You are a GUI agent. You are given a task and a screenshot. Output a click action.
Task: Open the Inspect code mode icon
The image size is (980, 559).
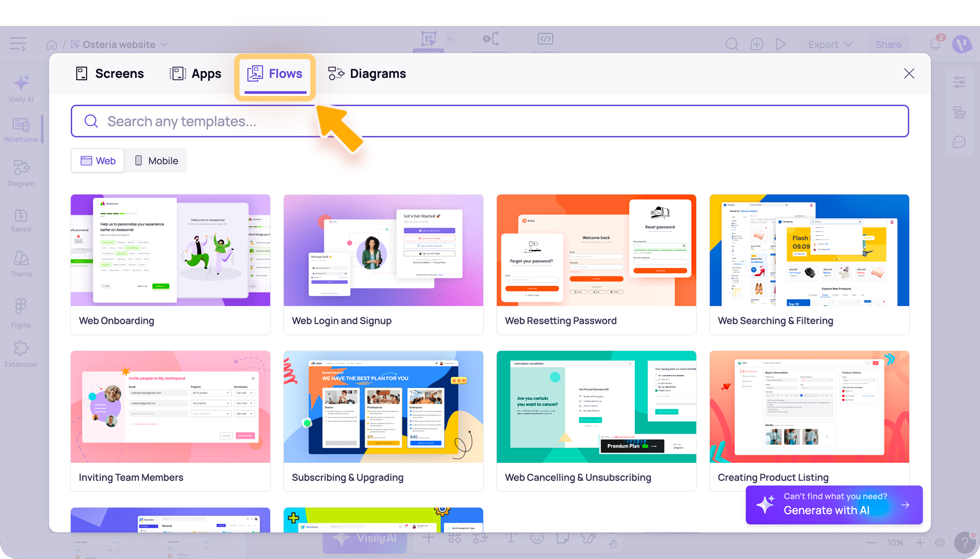(x=545, y=39)
